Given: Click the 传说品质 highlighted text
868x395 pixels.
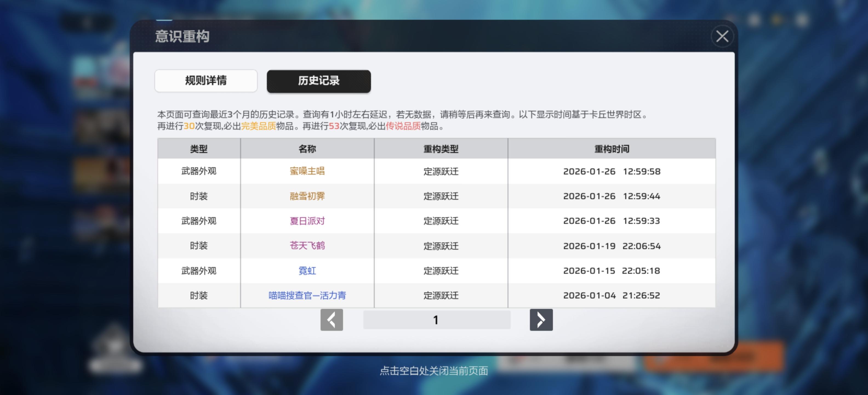Looking at the screenshot, I should [x=403, y=126].
